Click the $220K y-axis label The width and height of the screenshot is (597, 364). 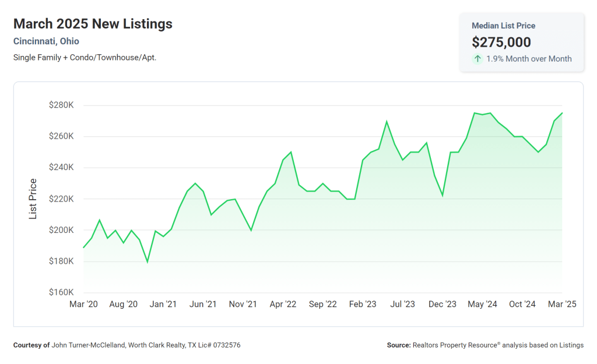61,199
